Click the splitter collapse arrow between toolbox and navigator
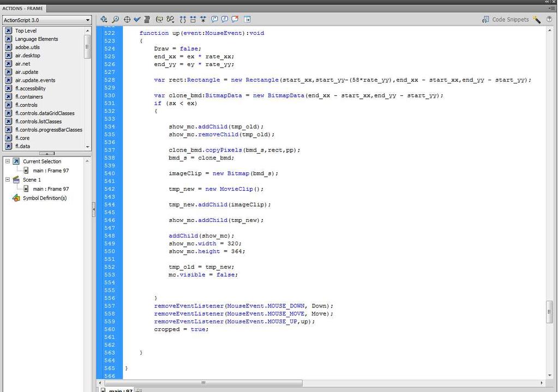The width and height of the screenshot is (558, 392). click(x=47, y=153)
